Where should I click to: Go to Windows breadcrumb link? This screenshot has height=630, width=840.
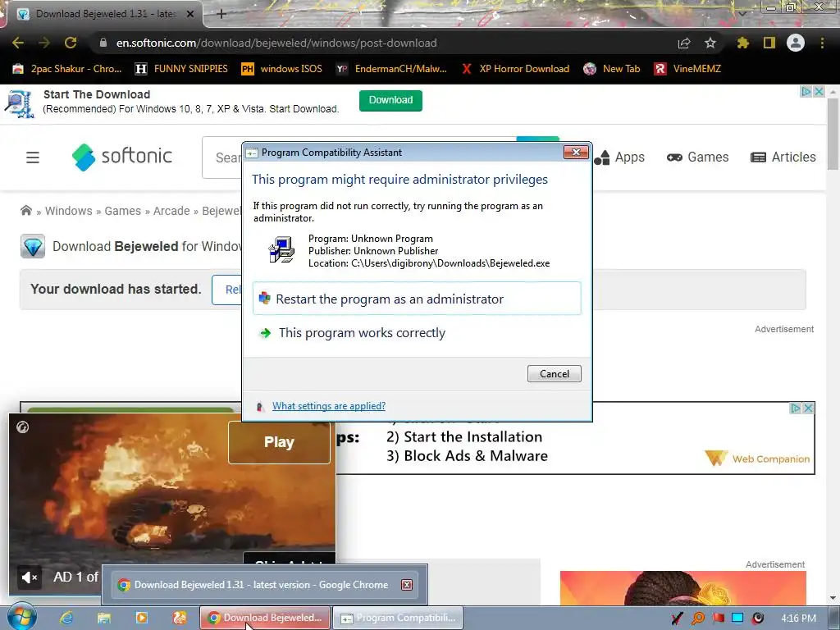[69, 211]
